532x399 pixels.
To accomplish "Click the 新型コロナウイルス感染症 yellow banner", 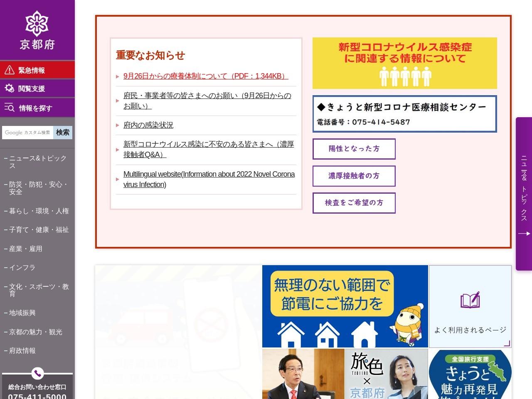I will [x=405, y=63].
